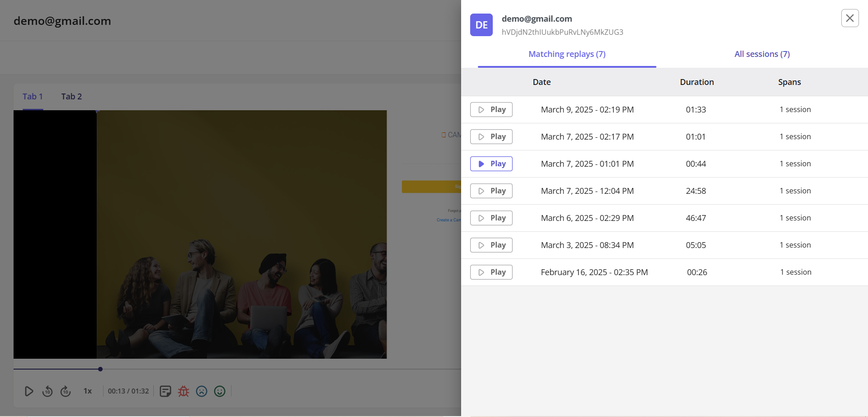Select the Matching replays (7) tab
The image size is (868, 417).
pyautogui.click(x=566, y=54)
